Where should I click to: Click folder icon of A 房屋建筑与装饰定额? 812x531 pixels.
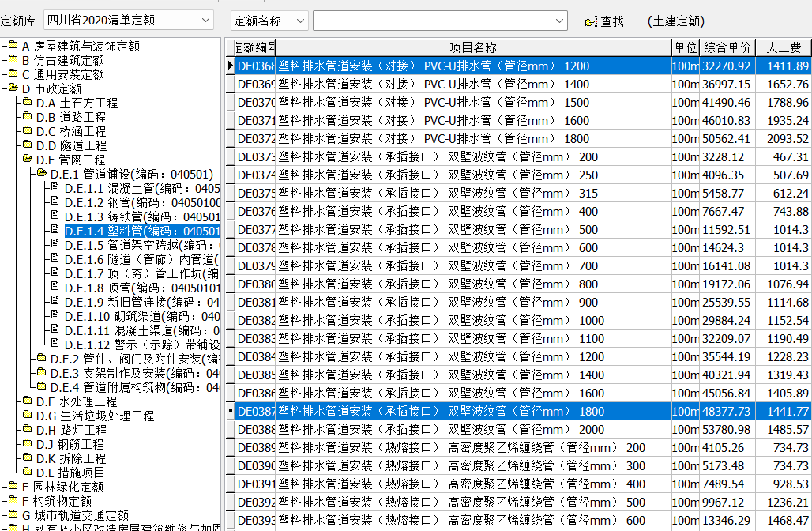click(13, 45)
